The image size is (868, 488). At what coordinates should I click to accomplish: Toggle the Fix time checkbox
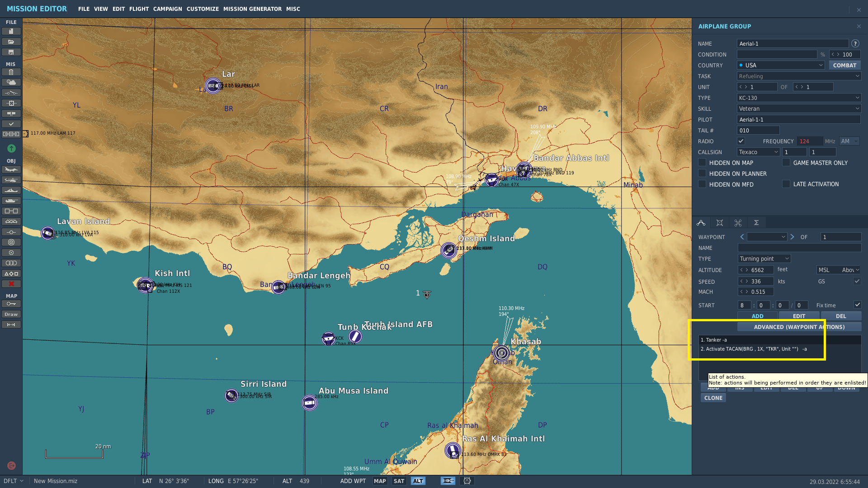[x=857, y=305]
